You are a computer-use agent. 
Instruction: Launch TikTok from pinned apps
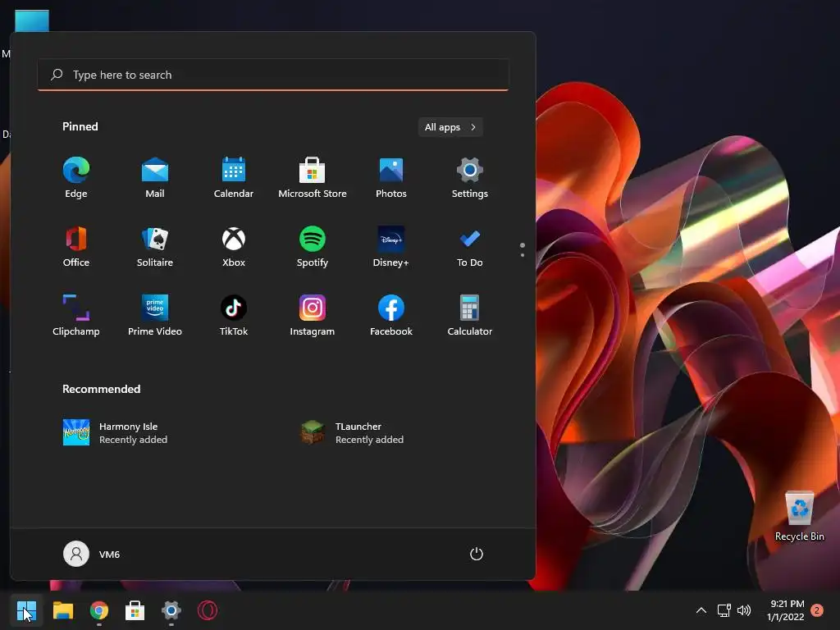point(234,316)
